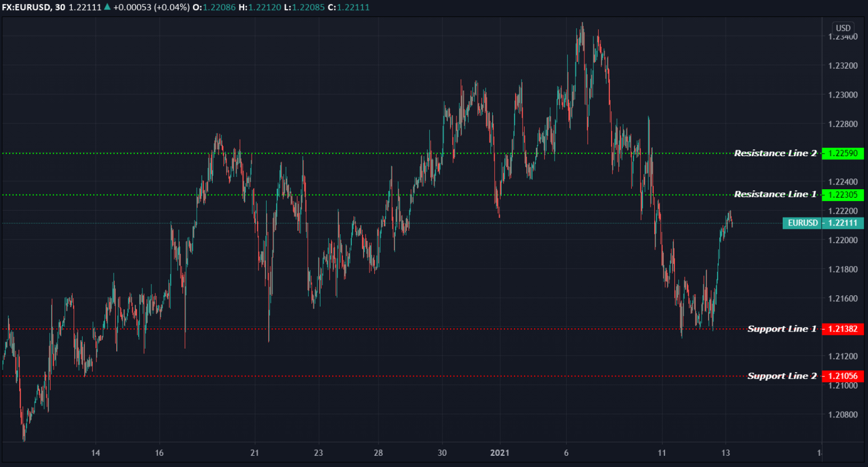Click the USD currency button
The image size is (868, 467).
click(843, 28)
